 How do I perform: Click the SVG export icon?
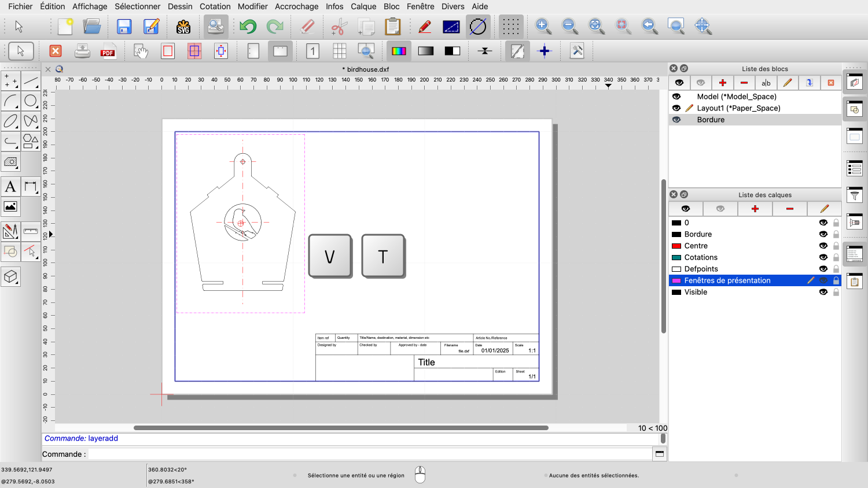tap(183, 27)
